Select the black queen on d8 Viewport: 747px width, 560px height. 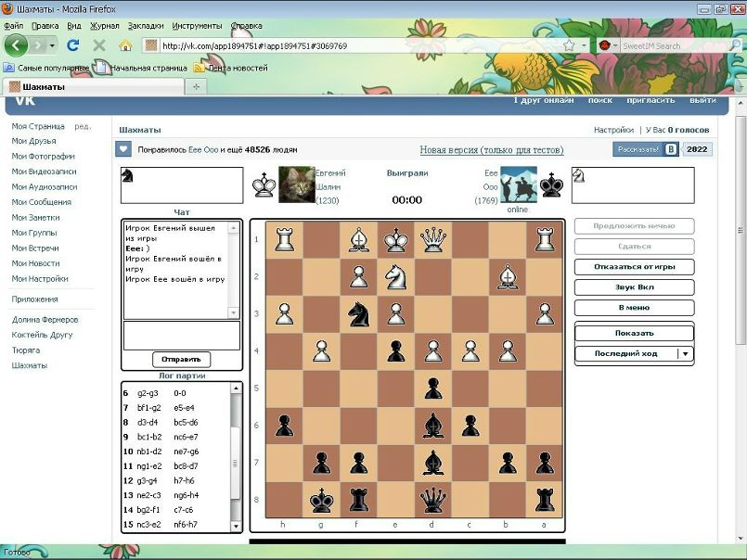coord(433,500)
